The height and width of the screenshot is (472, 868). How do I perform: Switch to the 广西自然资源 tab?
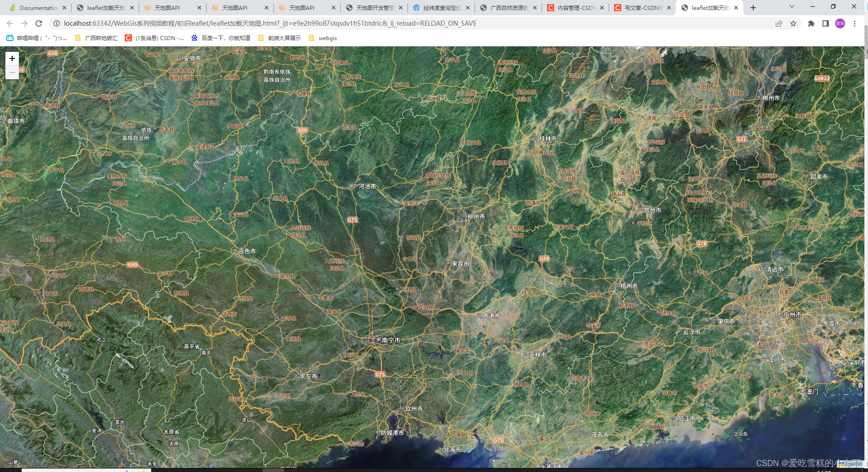pyautogui.click(x=509, y=8)
